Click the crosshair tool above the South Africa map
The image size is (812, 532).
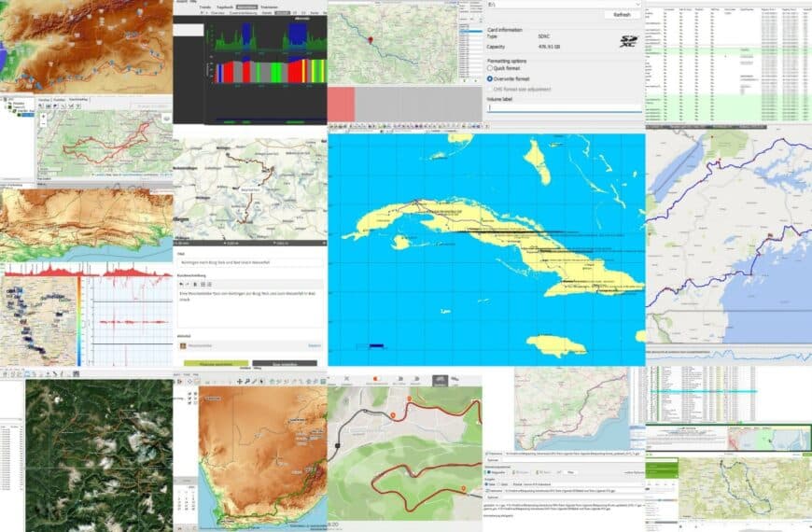(240, 381)
